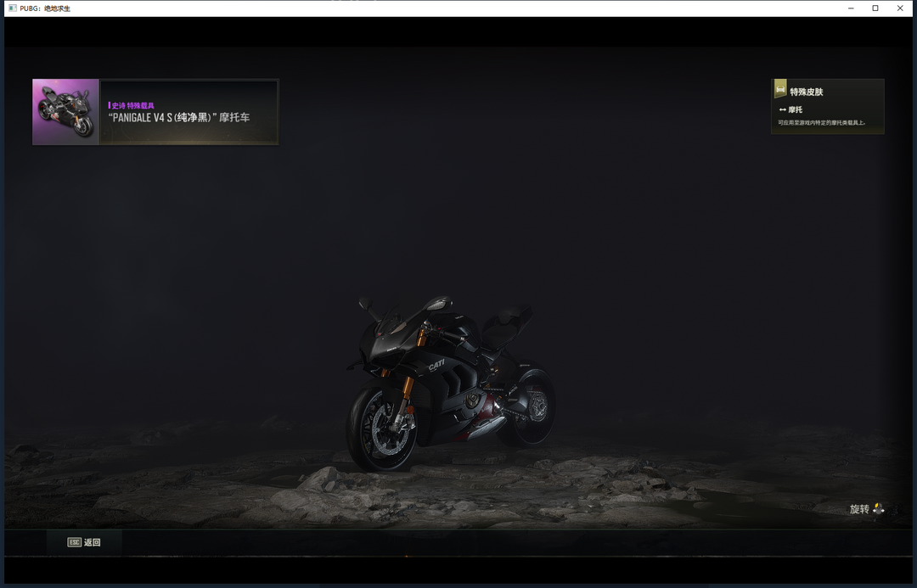Click the "PANIGALE V4 S (纯净黑)" 摩托车 name text
This screenshot has height=588, width=917.
179,117
